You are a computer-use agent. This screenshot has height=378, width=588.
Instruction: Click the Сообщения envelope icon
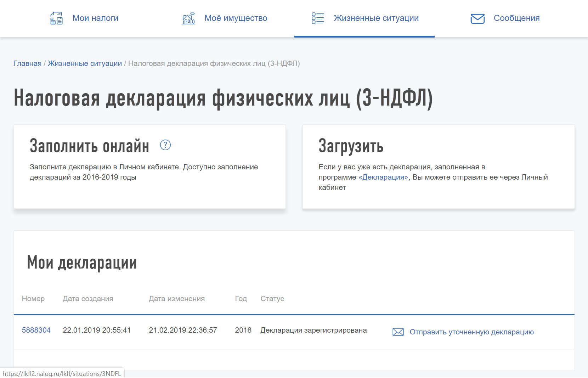pyautogui.click(x=477, y=18)
